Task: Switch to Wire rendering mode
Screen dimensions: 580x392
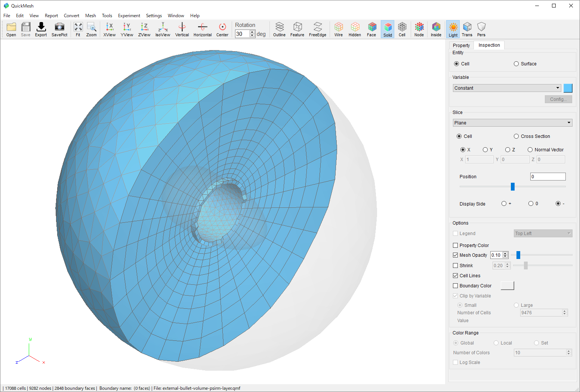Action: (x=339, y=29)
